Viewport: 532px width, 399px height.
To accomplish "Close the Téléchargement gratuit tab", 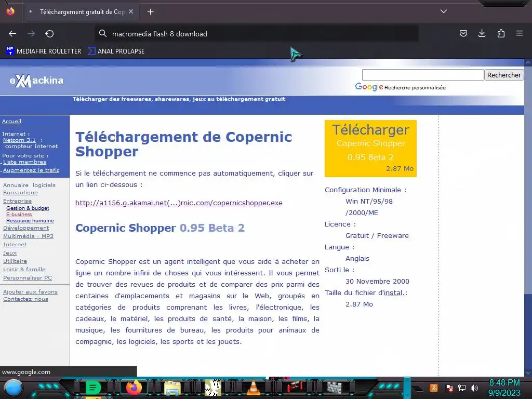I will pyautogui.click(x=131, y=11).
